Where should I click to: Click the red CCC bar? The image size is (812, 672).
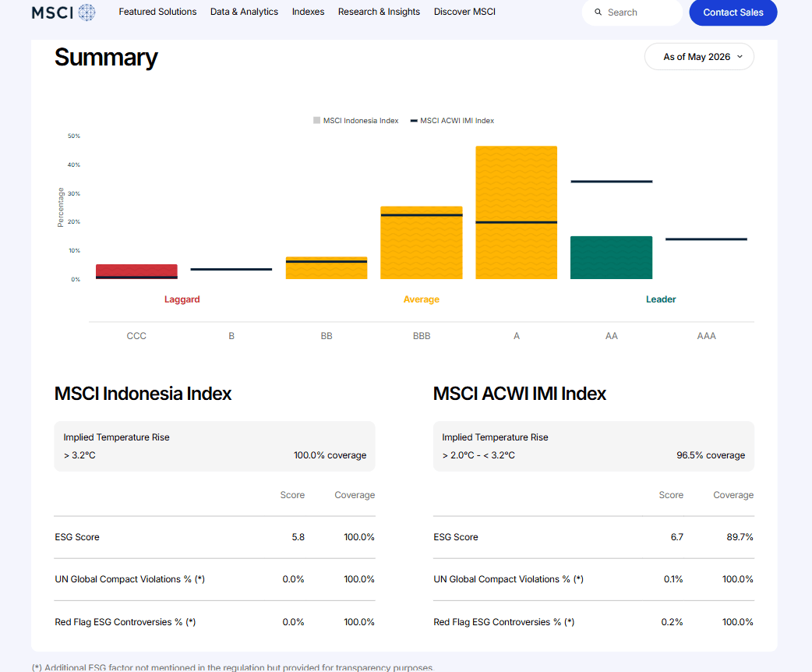click(136, 271)
